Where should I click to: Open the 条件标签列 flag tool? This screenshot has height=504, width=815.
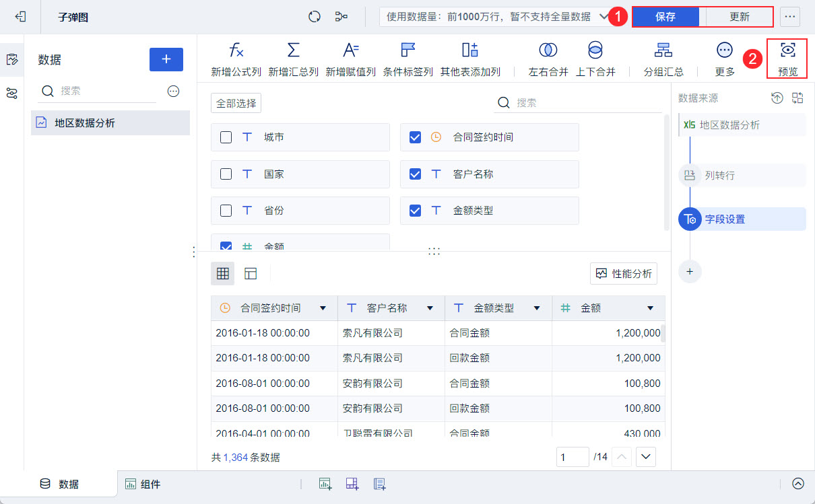[x=407, y=50]
